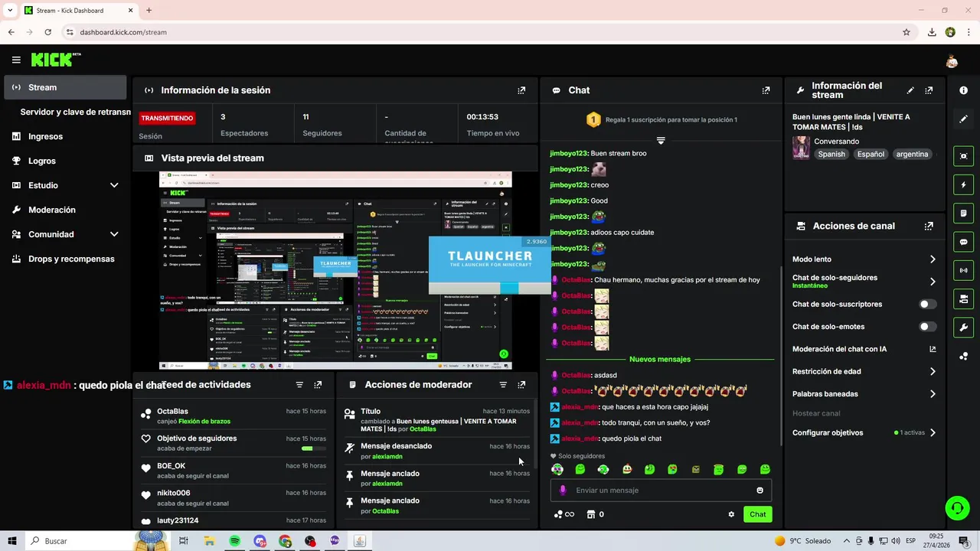Collapse the leaderboard arrow under gift subscription banner
This screenshot has height=551, width=980.
pyautogui.click(x=661, y=141)
